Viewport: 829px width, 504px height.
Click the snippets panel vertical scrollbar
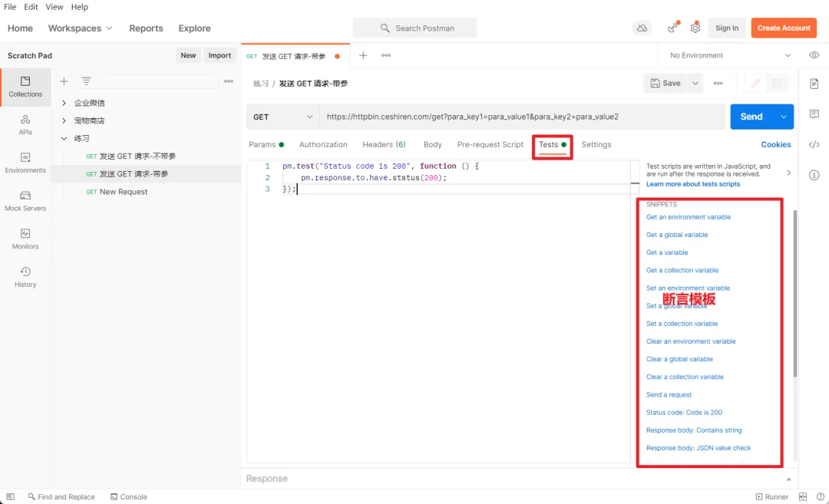[794, 292]
